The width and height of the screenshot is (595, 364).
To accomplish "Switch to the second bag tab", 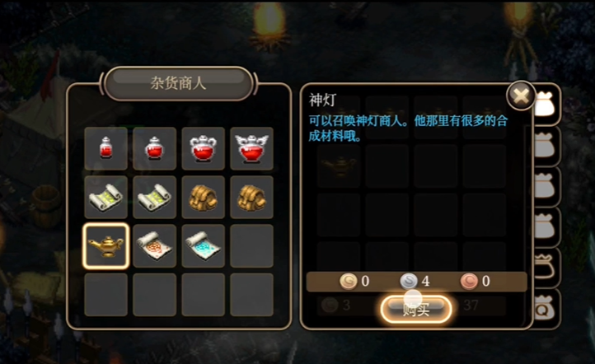I will (x=547, y=146).
